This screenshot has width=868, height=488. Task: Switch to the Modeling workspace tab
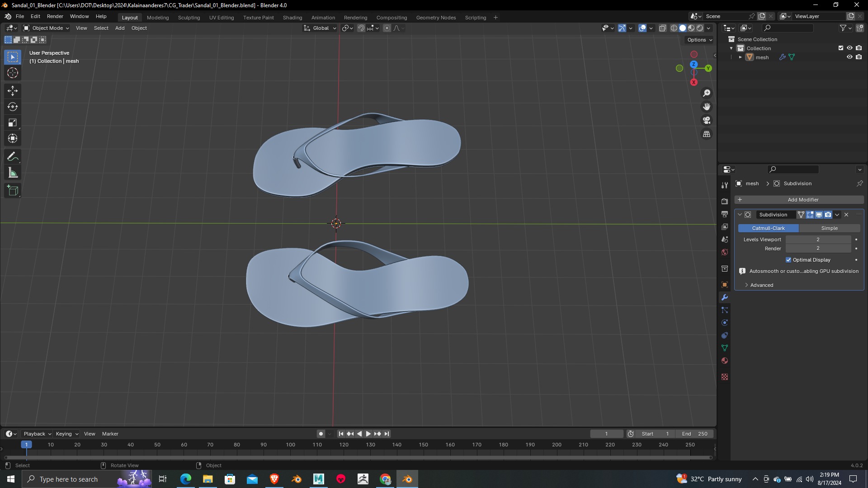point(158,18)
